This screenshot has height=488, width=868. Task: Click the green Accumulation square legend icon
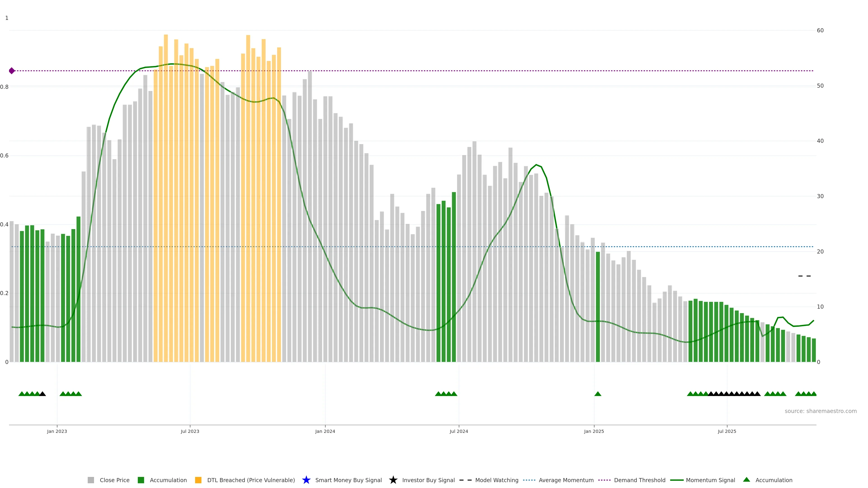(141, 480)
